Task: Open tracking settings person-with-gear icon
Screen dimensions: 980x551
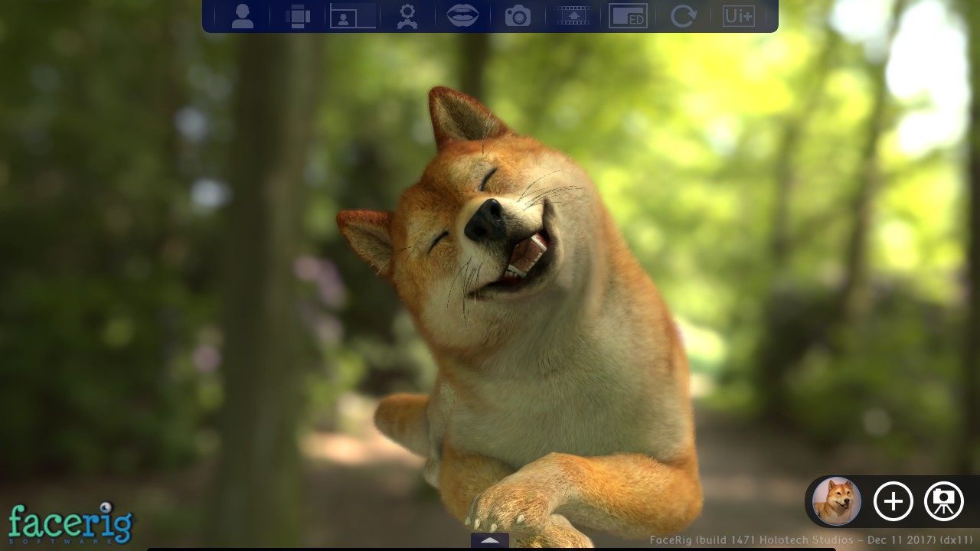Action: tap(407, 16)
